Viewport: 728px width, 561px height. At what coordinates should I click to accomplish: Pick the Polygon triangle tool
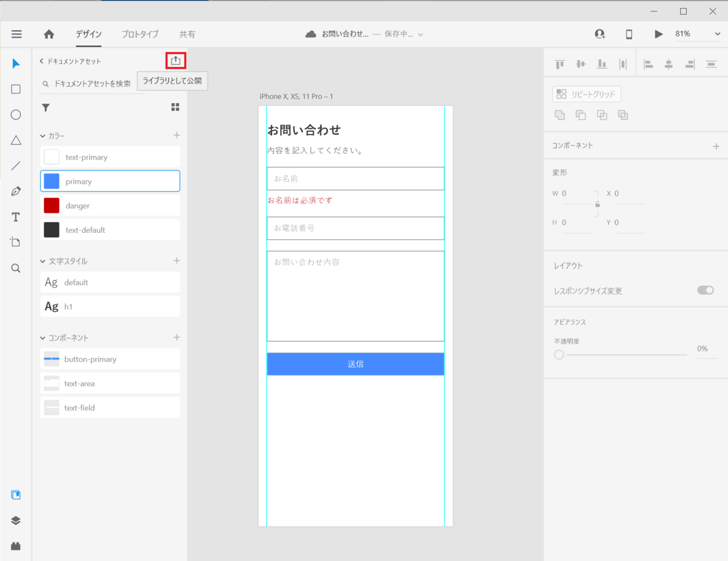[x=16, y=140]
